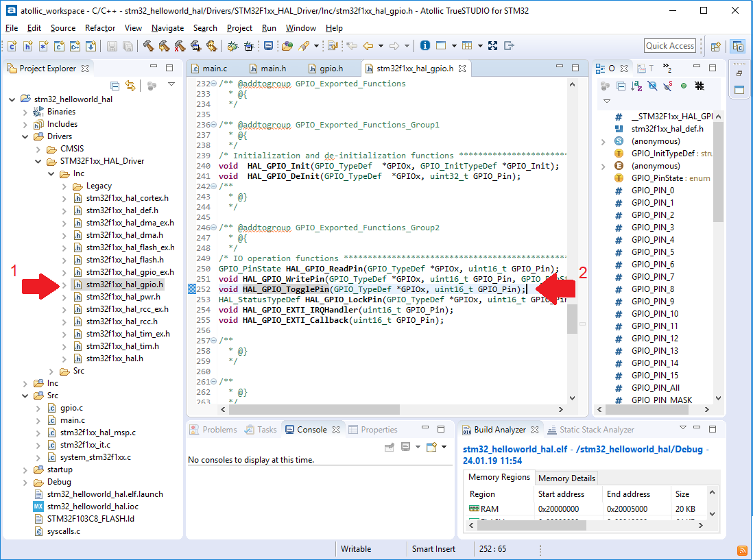
Task: Collapse all nodes in the Outline view
Action: tap(621, 85)
